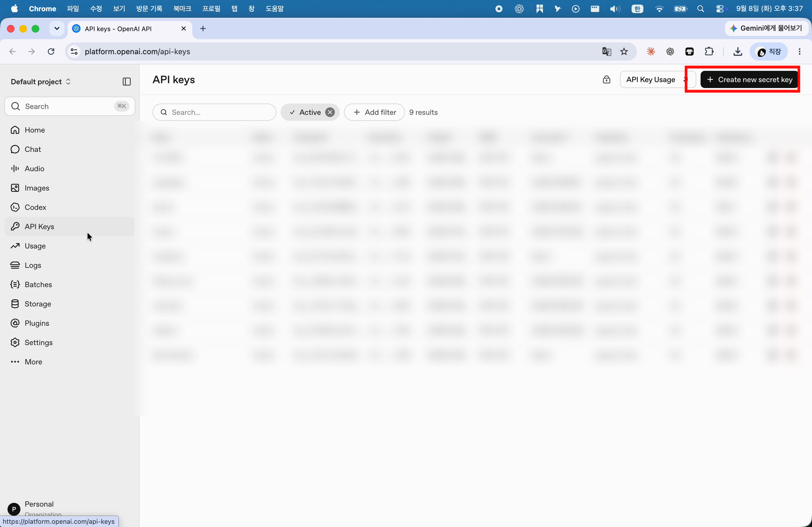Open Logs section
This screenshot has height=527, width=812.
point(69,265)
